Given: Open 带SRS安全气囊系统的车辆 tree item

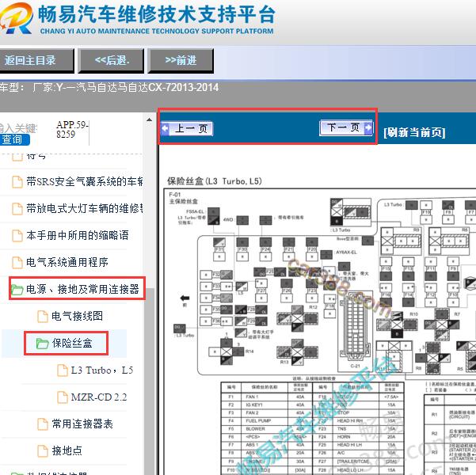Looking at the screenshot, I should coord(85,182).
